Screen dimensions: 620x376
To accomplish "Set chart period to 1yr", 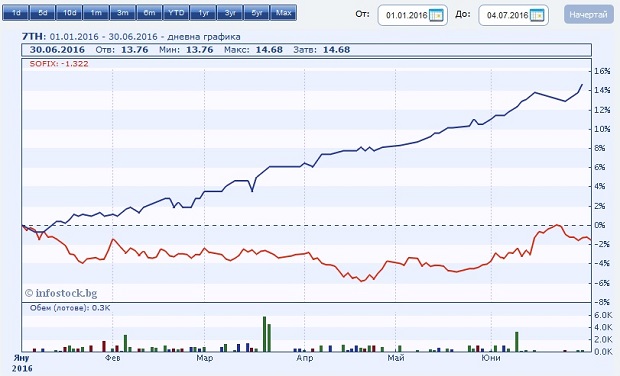I will (203, 13).
